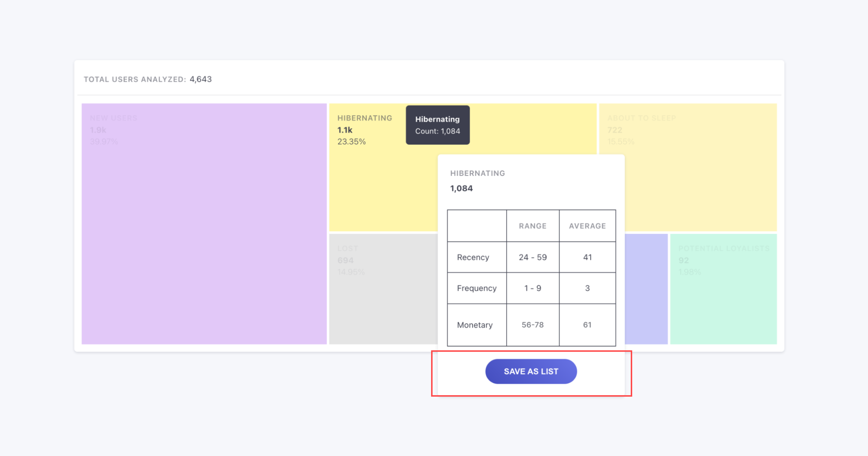The height and width of the screenshot is (456, 868).
Task: Click the Monetary row label
Action: point(475,325)
